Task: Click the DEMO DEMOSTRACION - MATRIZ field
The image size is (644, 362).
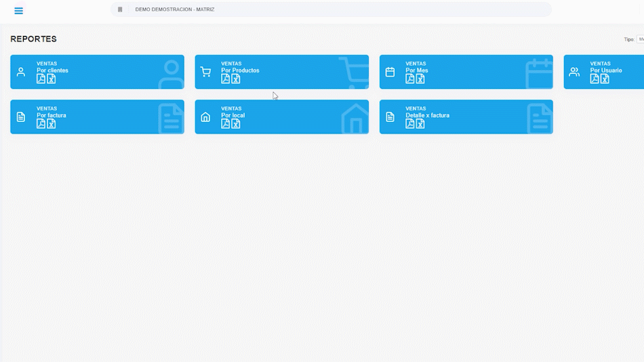Action: coord(339,9)
